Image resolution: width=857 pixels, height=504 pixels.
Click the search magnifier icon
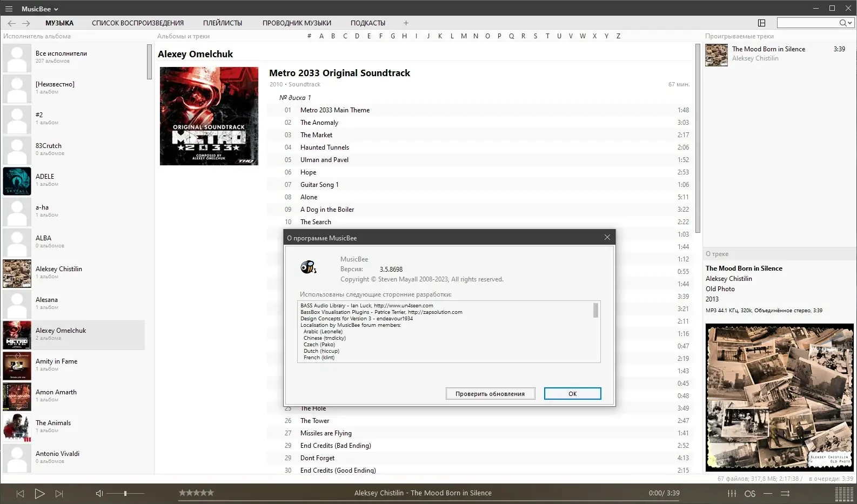(x=842, y=23)
